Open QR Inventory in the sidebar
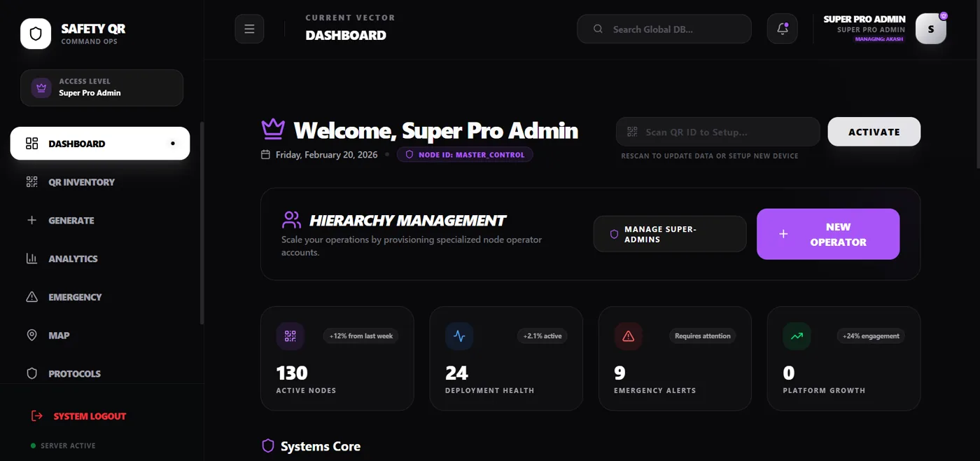980x461 pixels. (x=100, y=182)
